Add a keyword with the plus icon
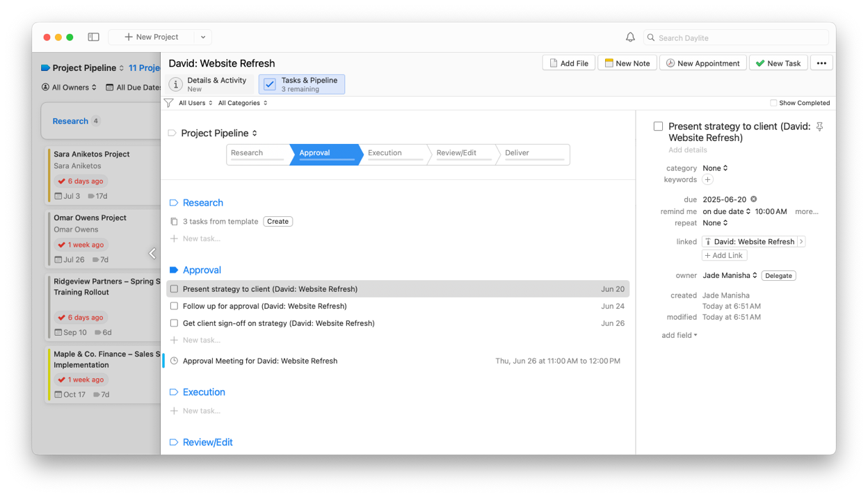This screenshot has height=497, width=868. pyautogui.click(x=707, y=179)
